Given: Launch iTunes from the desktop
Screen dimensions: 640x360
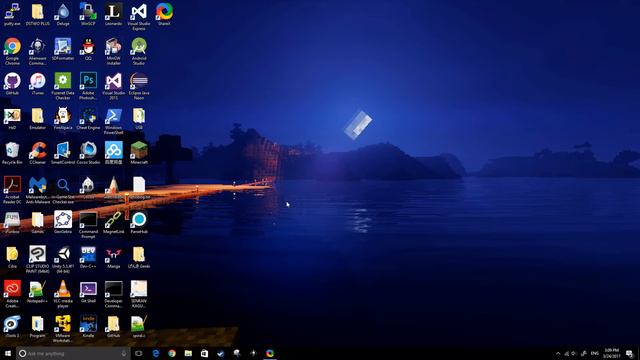Looking at the screenshot, I should [38, 84].
